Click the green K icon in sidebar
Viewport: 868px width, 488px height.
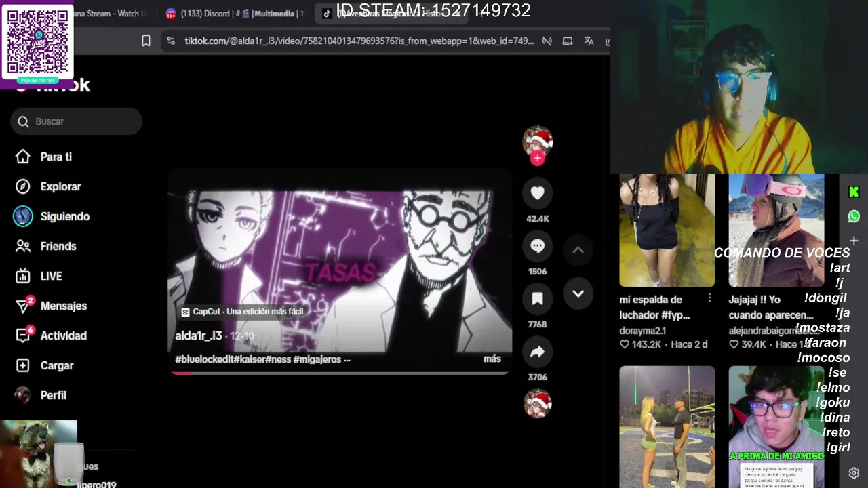(x=854, y=192)
